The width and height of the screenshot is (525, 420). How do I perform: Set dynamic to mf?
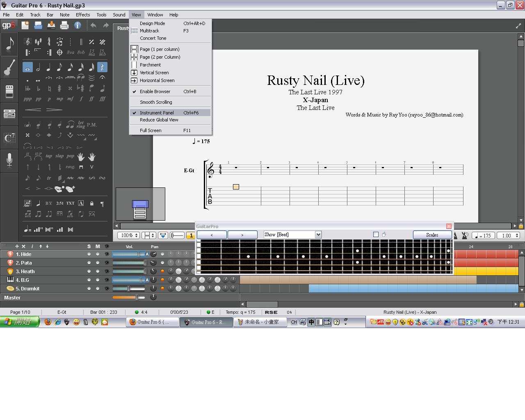coord(71,99)
